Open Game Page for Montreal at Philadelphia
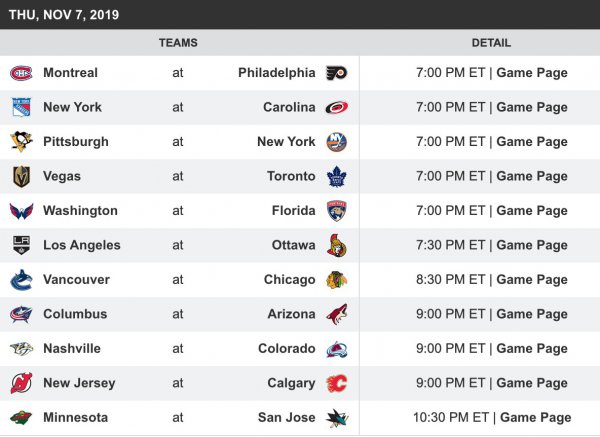The width and height of the screenshot is (600, 437). [532, 73]
